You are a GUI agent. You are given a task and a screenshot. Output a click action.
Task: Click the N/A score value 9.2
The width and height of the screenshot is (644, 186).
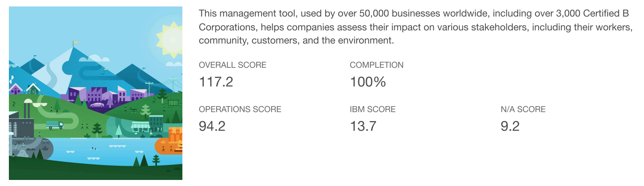(510, 126)
